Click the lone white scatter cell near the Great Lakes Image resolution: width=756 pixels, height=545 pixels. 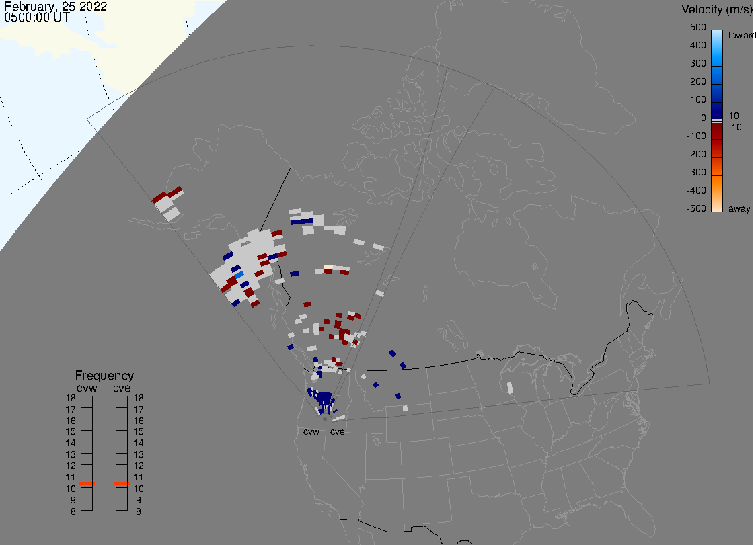coord(510,388)
